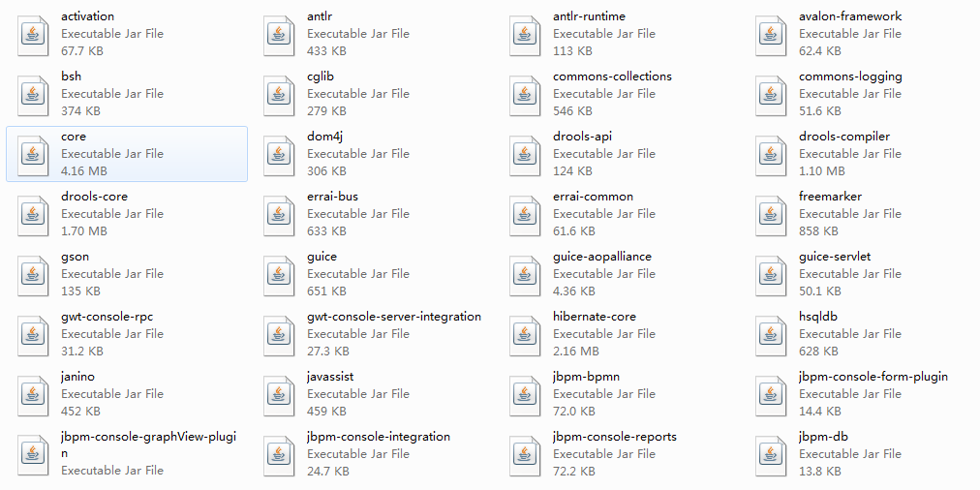
Task: Click the guice jar file icon
Action: pyautogui.click(x=279, y=275)
